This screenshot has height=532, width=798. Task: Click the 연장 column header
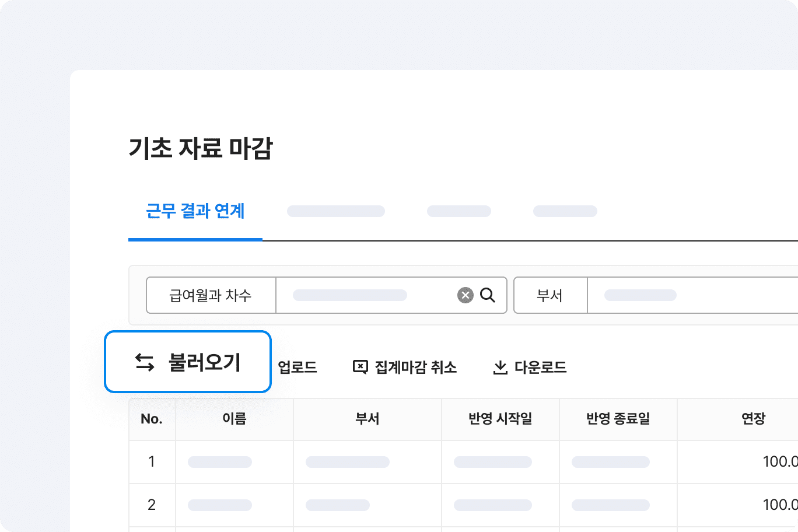point(752,419)
